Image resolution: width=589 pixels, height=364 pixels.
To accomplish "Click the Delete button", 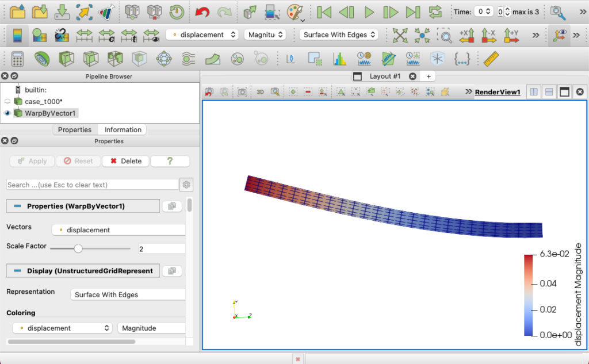I will coord(125,161).
